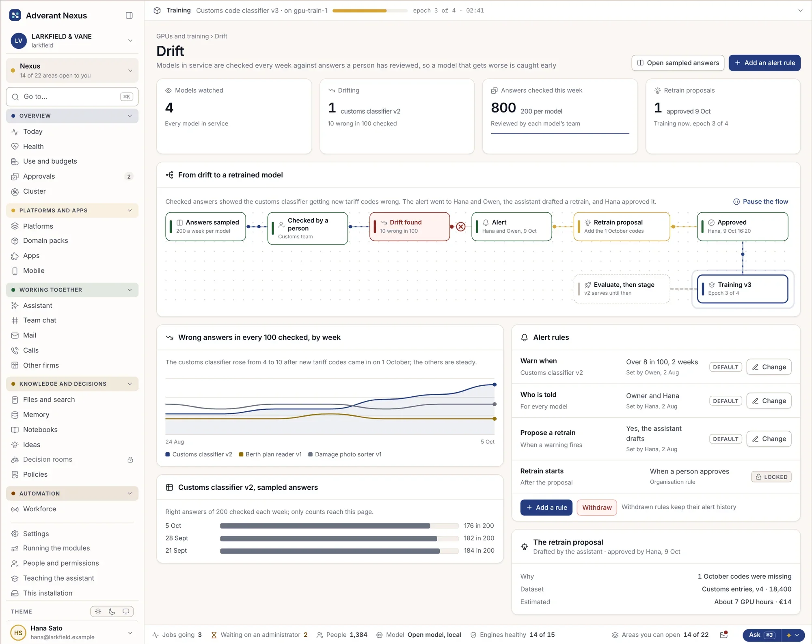Click the training cube icon in top bar
Image resolution: width=812 pixels, height=644 pixels.
click(157, 11)
